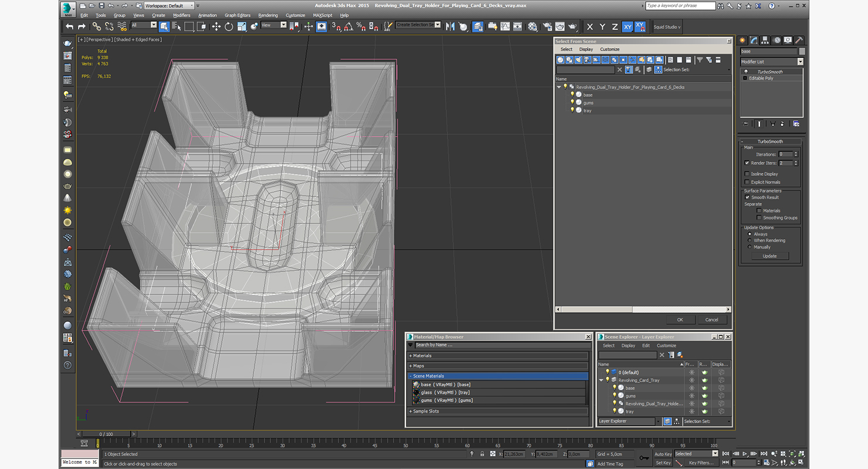Click OK in Select From Scene

[x=680, y=320]
